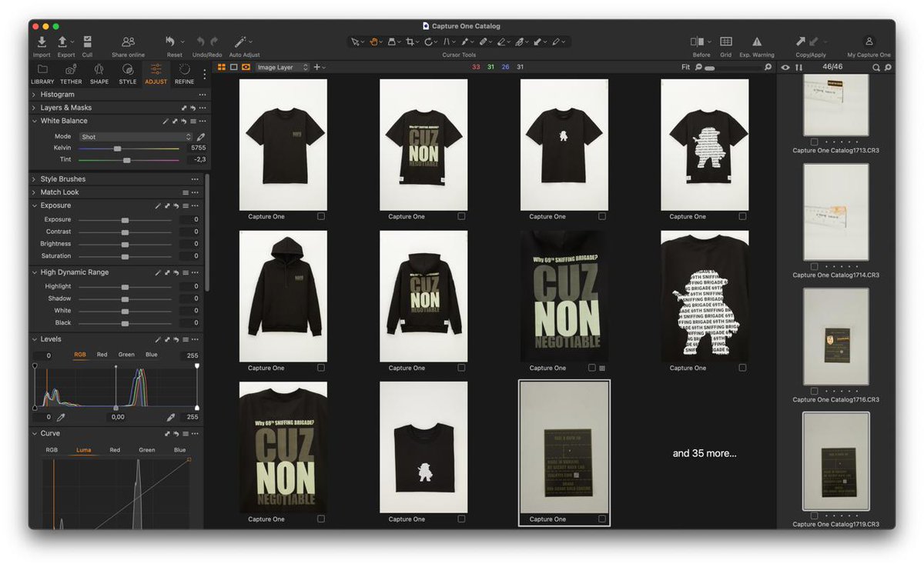Check selection box under selected label photo
The width and height of the screenshot is (924, 567).
tap(602, 519)
